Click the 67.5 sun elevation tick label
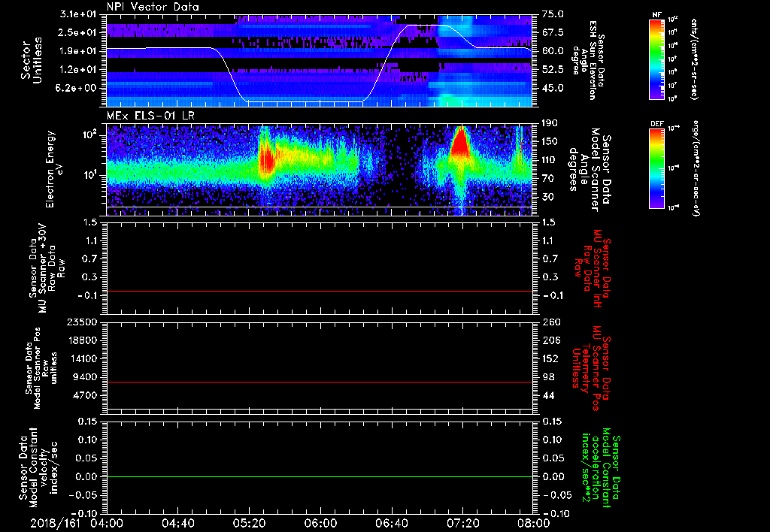Screen dimensions: 770x532 point(553,32)
